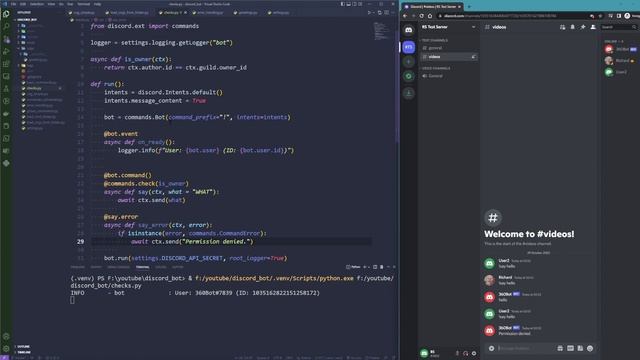Open File menu in VS Code
Screen dimensions: 640x360
(13, 4)
